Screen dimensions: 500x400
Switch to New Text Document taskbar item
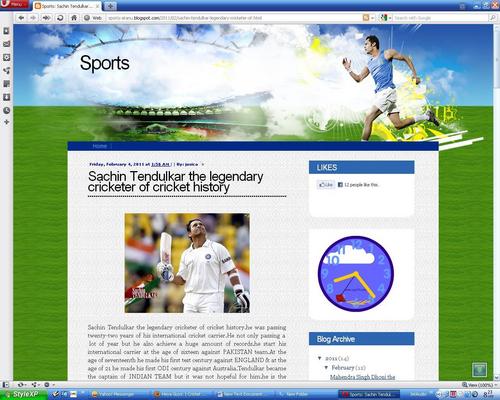(245, 394)
